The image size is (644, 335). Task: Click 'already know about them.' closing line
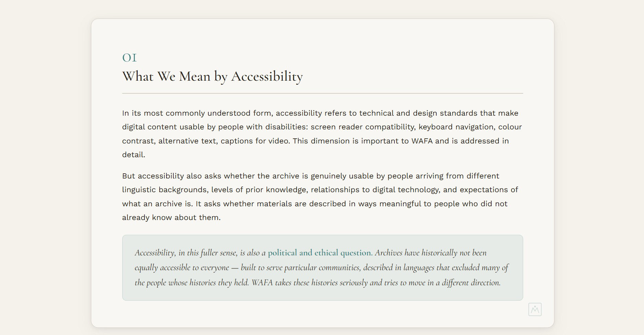[x=171, y=218]
